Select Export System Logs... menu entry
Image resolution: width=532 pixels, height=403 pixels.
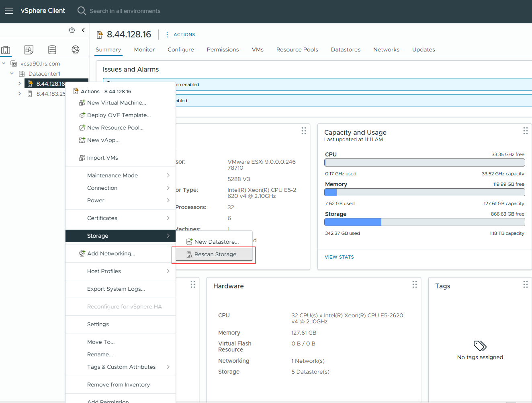(x=121, y=289)
